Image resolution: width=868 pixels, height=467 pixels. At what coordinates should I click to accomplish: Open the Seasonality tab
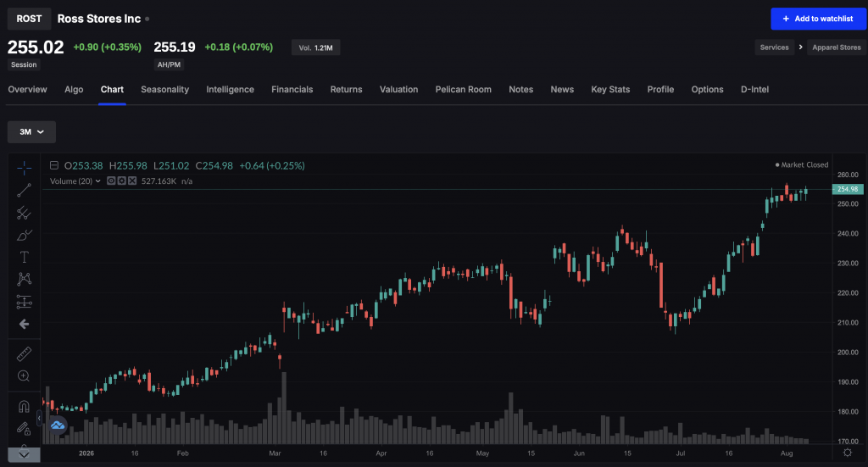click(165, 90)
